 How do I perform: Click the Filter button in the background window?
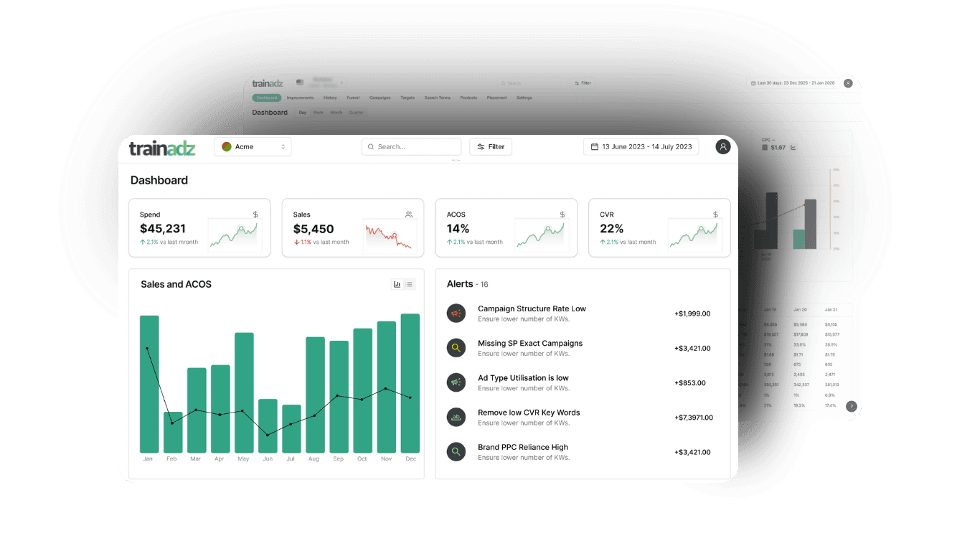[x=583, y=83]
